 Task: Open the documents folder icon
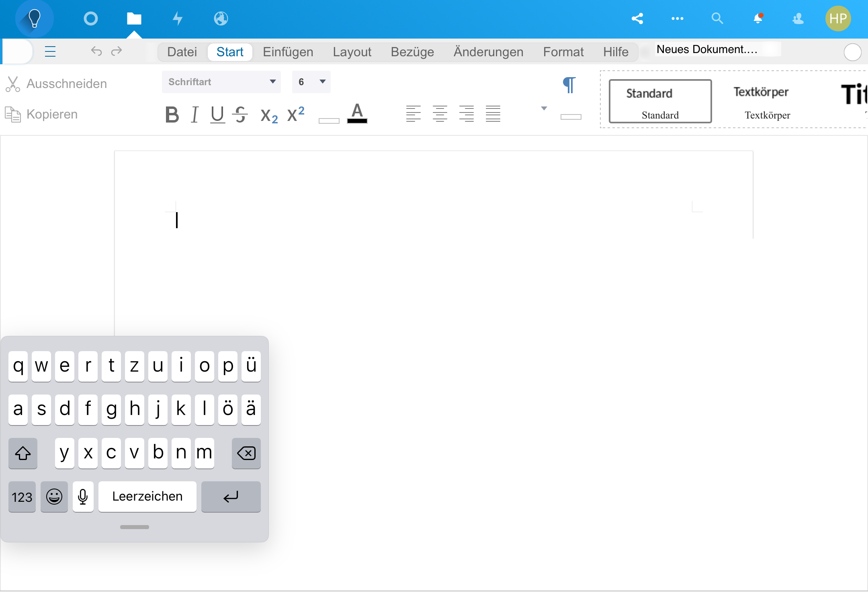(x=134, y=18)
